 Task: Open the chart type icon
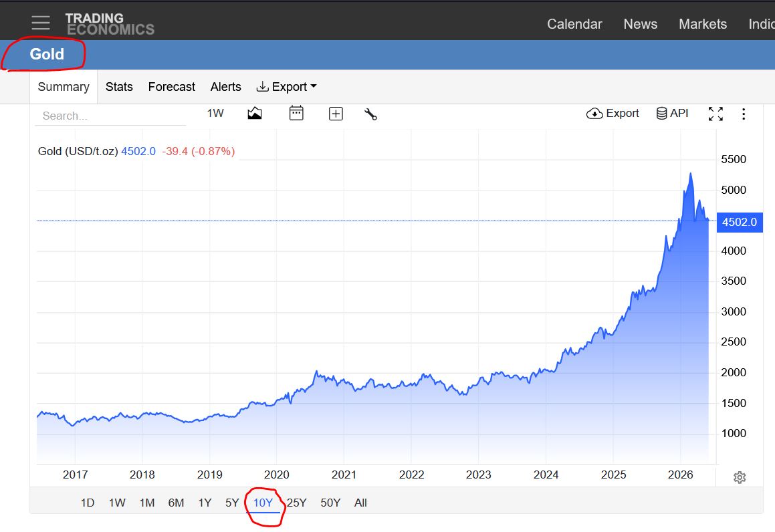click(x=255, y=114)
